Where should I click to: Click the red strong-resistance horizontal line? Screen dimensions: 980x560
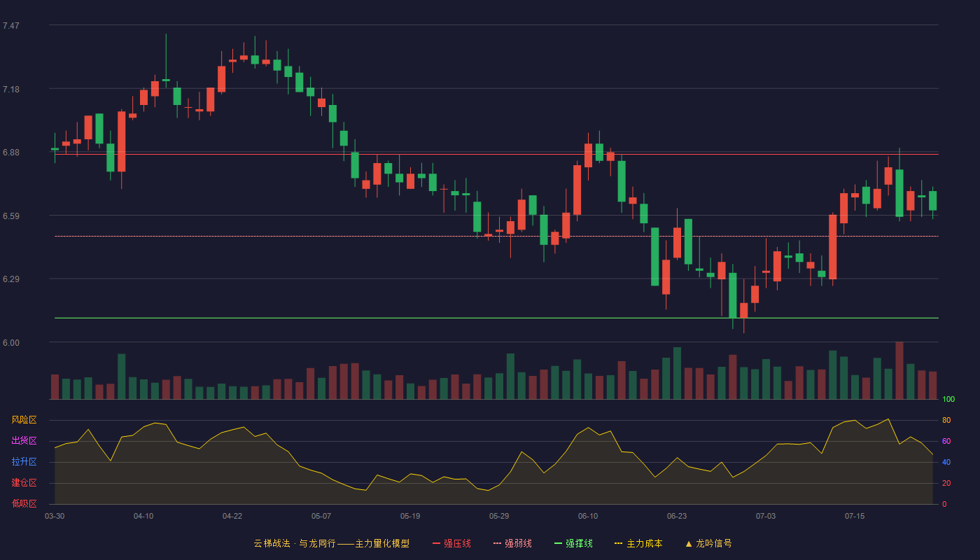click(496, 154)
